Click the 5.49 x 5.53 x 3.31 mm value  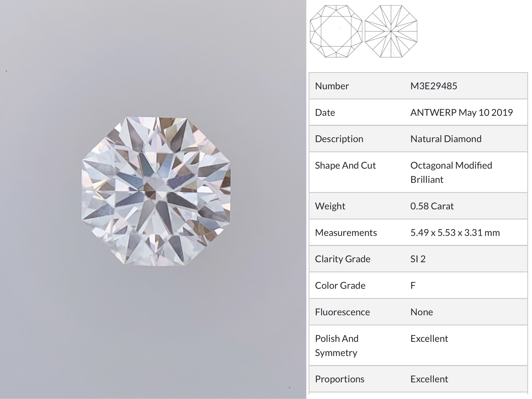coord(455,233)
